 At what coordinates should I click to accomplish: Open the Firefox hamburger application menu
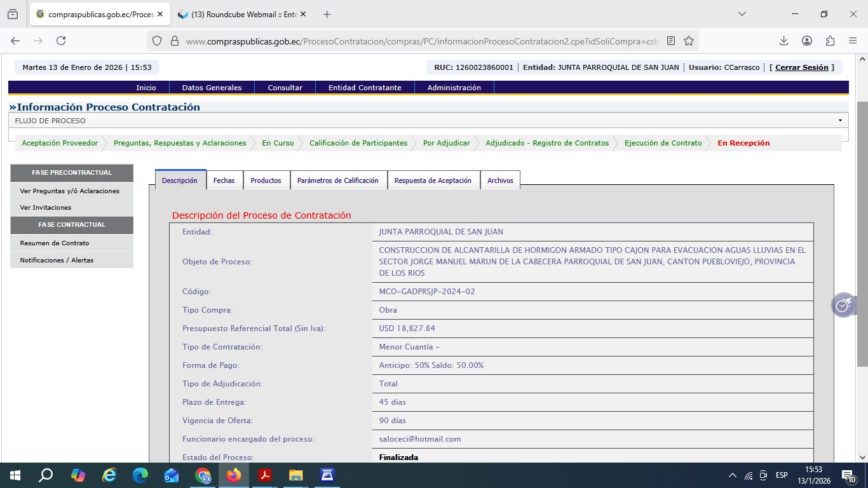pos(853,41)
